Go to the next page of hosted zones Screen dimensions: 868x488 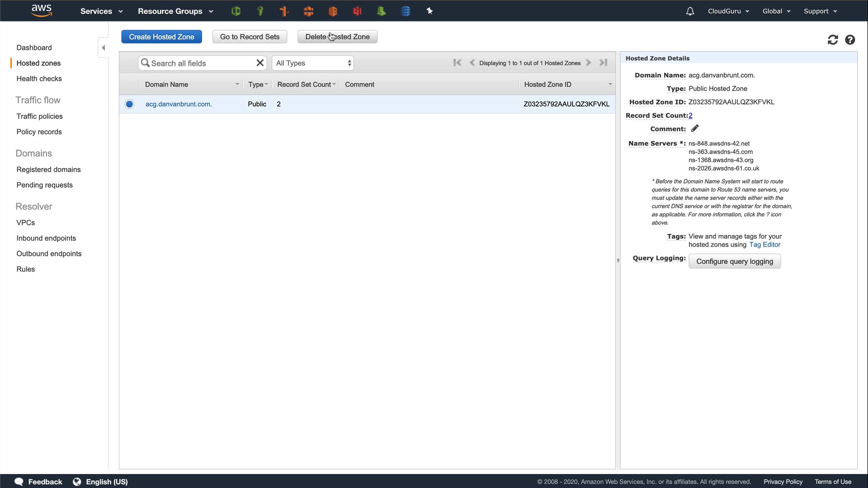click(x=589, y=63)
